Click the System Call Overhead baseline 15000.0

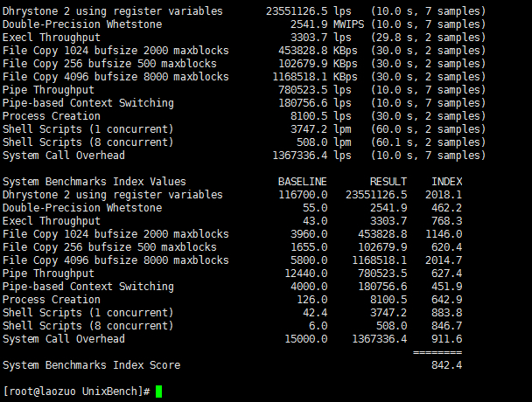pyautogui.click(x=304, y=339)
